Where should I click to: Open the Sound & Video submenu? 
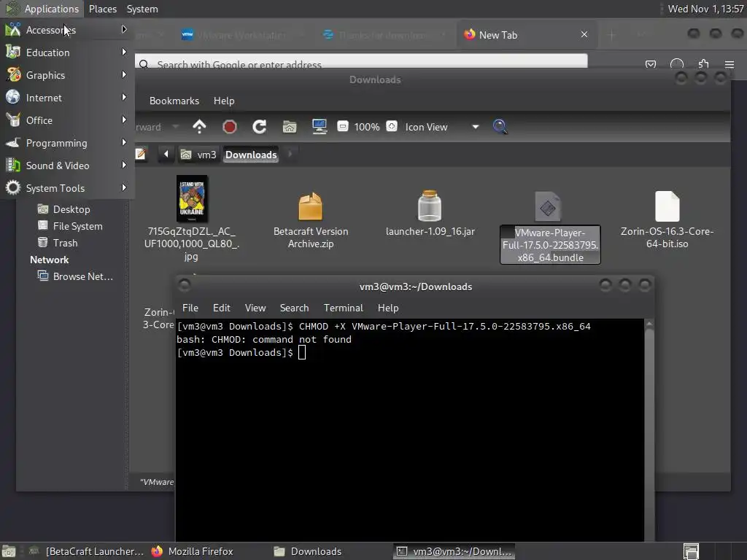[66, 166]
